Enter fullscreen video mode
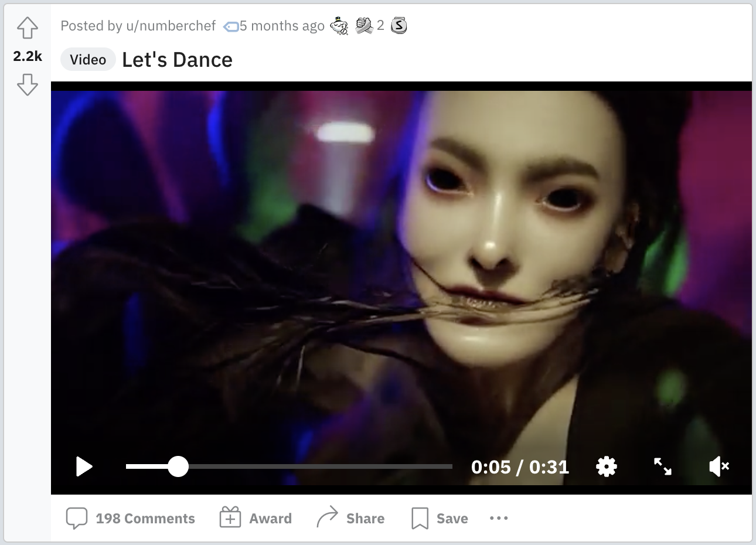The width and height of the screenshot is (756, 545). pyautogui.click(x=663, y=467)
